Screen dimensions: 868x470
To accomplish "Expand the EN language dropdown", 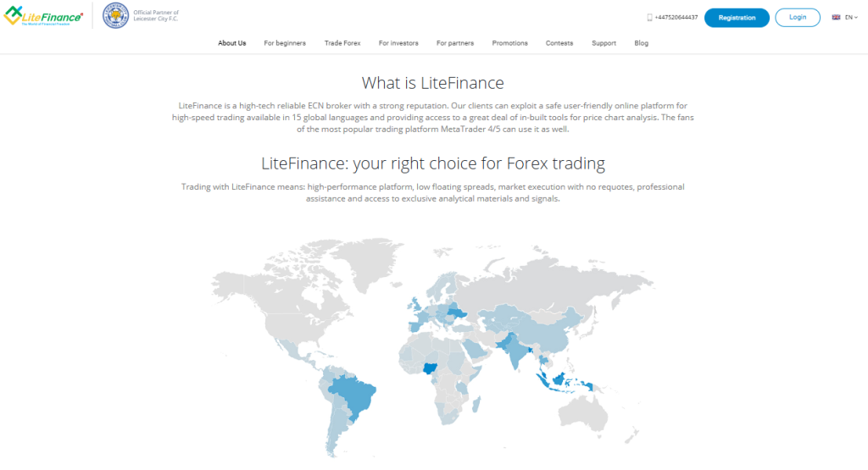I will tap(851, 17).
